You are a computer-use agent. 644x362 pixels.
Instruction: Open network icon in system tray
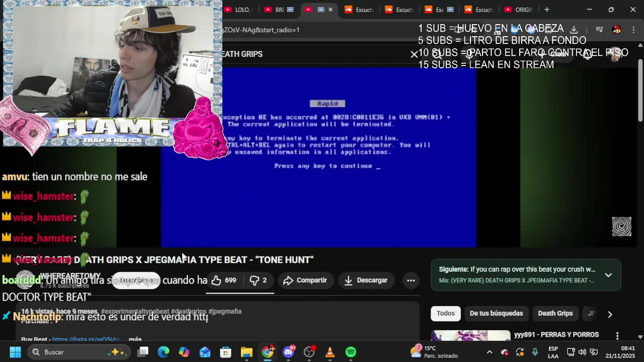[x=571, y=352]
